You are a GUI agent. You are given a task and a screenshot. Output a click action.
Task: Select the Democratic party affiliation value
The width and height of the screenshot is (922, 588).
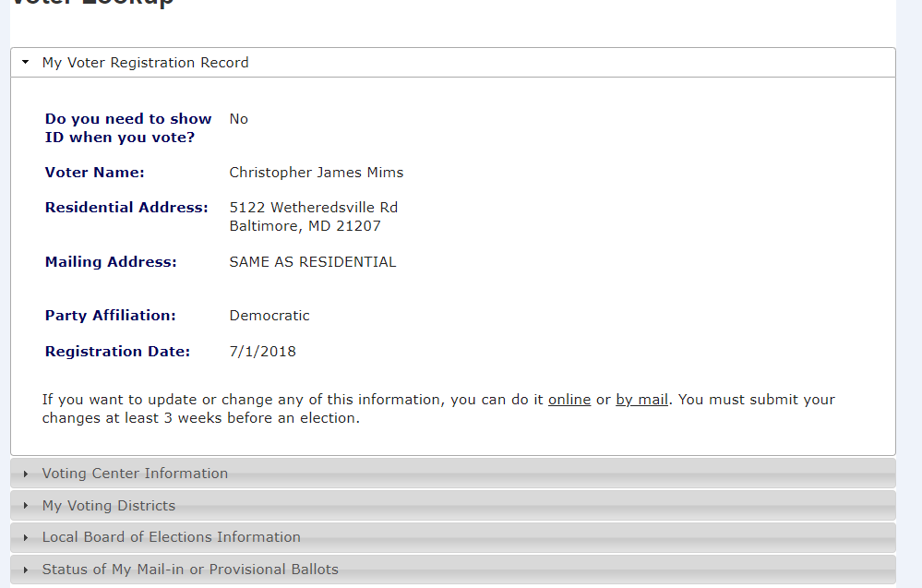pos(269,316)
